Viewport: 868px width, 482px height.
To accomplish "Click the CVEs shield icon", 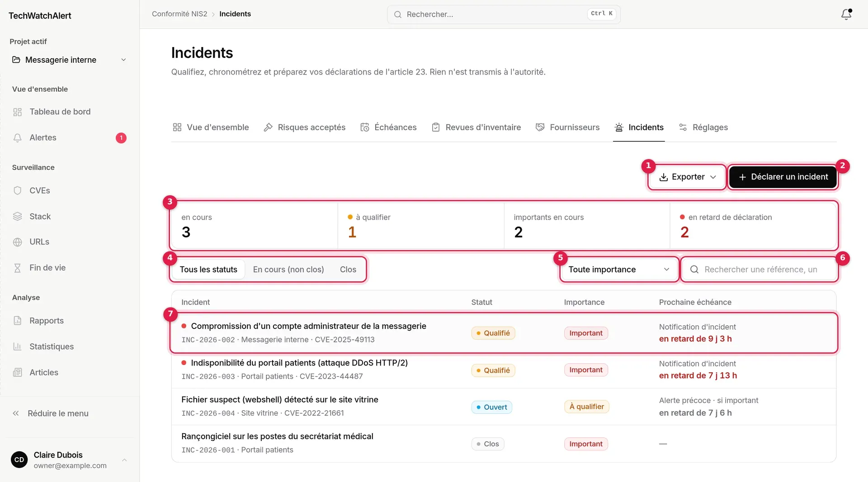I will (x=18, y=191).
